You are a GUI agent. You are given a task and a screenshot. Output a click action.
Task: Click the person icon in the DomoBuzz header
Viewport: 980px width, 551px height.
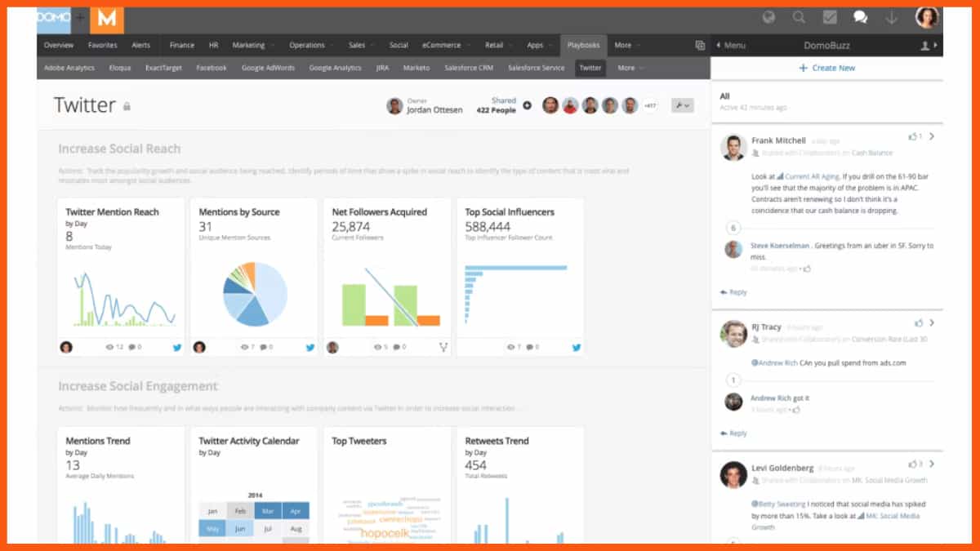(927, 46)
